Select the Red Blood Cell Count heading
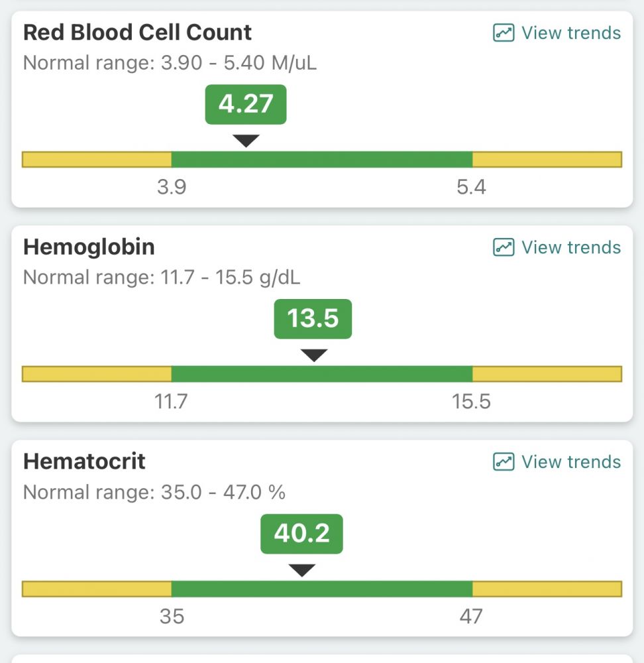The image size is (644, 663). tap(137, 32)
